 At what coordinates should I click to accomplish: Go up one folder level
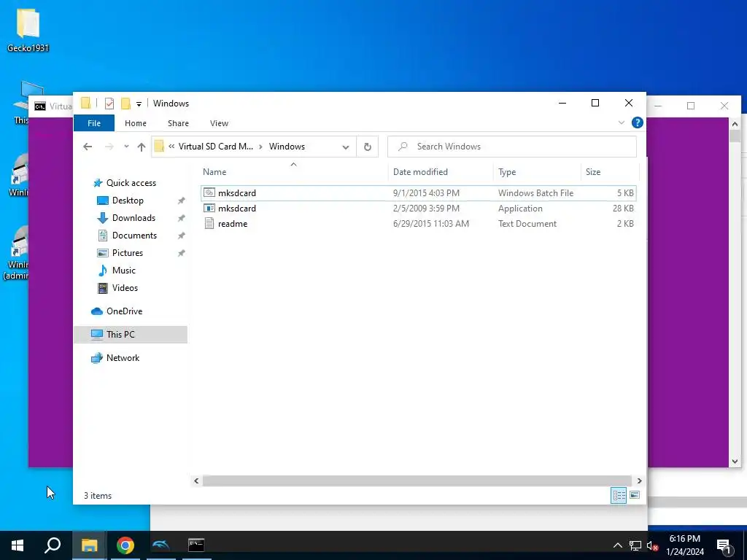point(141,147)
